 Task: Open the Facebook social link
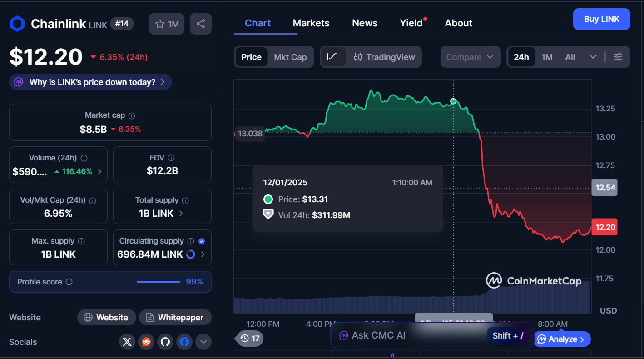tap(184, 342)
